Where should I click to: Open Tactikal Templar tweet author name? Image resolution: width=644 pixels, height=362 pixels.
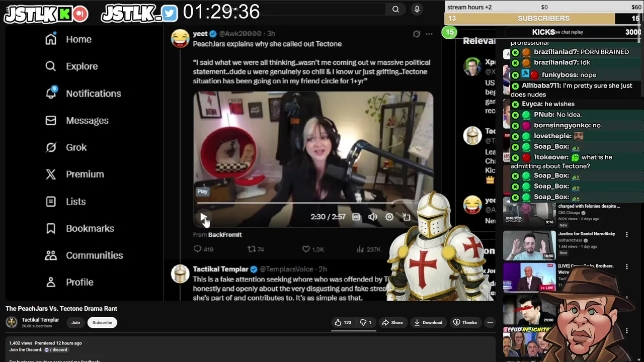(220, 269)
